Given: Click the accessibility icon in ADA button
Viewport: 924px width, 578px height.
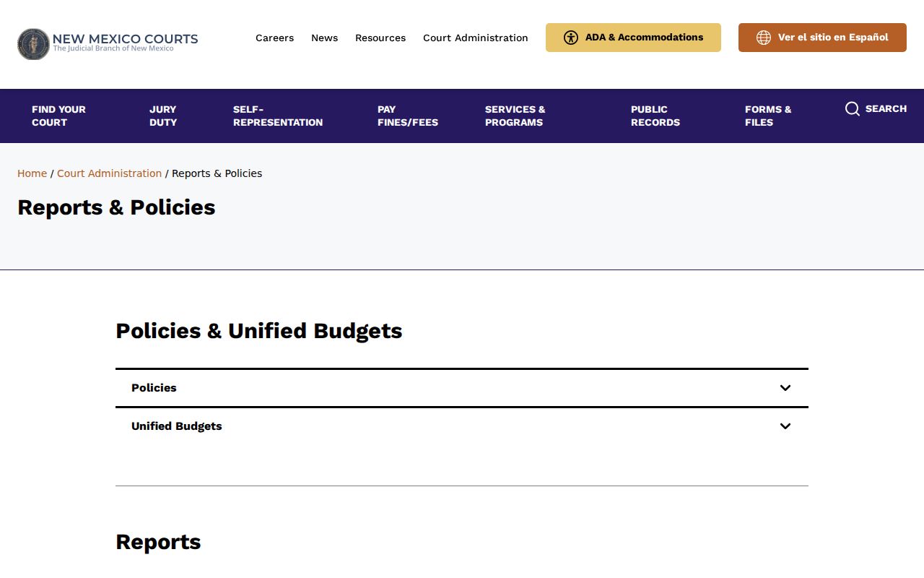Looking at the screenshot, I should click(x=571, y=38).
